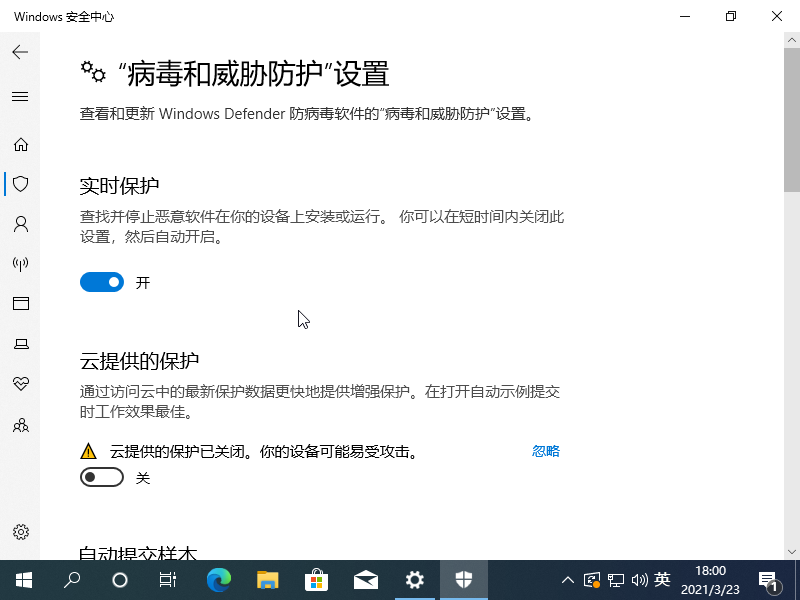Viewport: 800px width, 600px height.
Task: Launch Microsoft Edge from the taskbar
Action: tap(218, 579)
